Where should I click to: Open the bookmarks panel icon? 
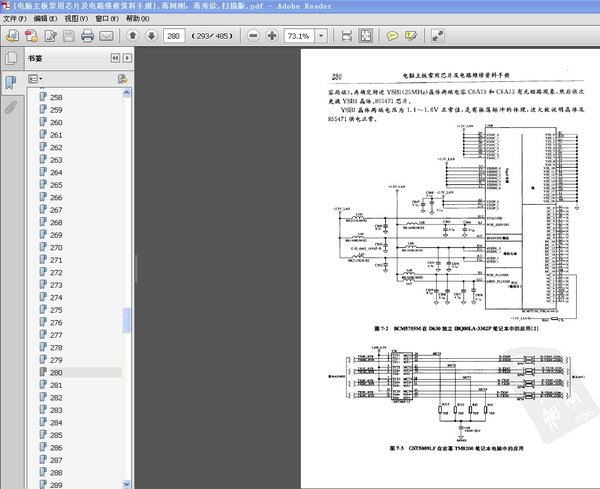[x=11, y=82]
